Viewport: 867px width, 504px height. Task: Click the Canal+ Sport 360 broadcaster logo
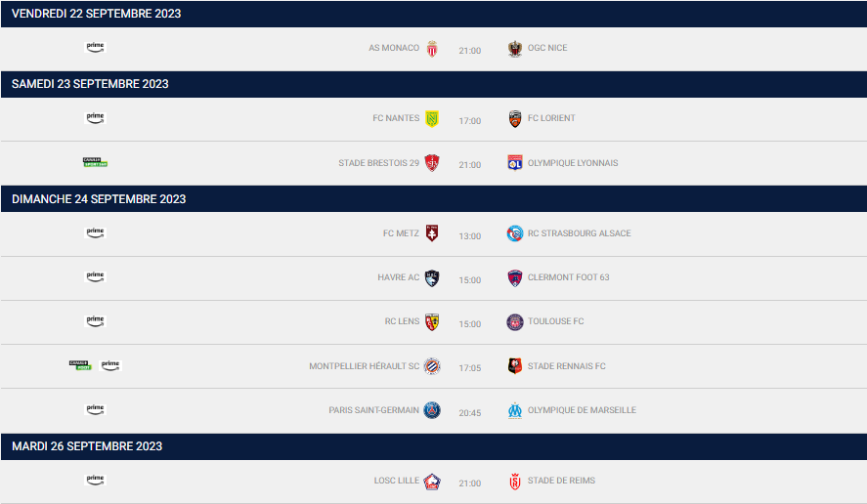pos(95,162)
